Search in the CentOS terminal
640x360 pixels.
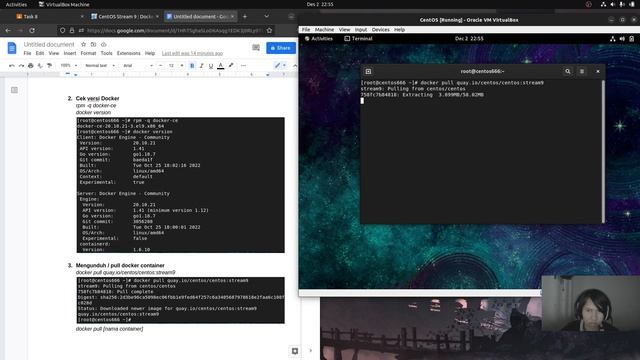(x=567, y=71)
